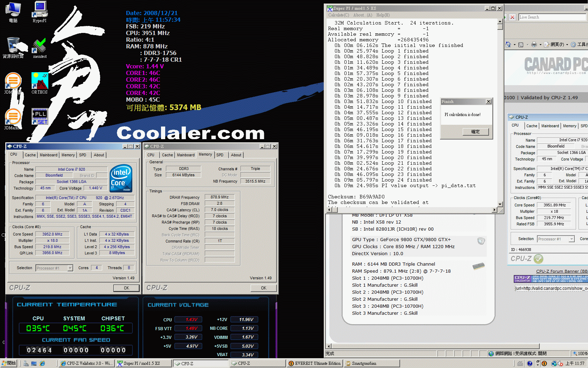Switch to Mainboard tab in middle CPU-Z window
Viewport: 588px width, 368px height.
coord(186,155)
